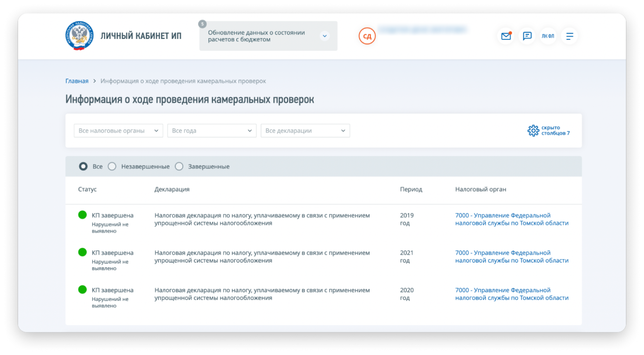Click the 2019 год period cell
Image resolution: width=644 pixels, height=355 pixels.
coord(407,219)
